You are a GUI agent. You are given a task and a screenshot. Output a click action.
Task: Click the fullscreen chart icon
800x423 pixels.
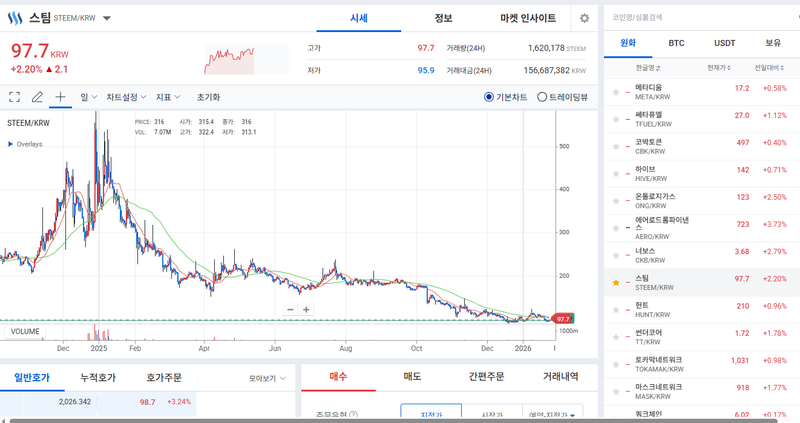(14, 97)
